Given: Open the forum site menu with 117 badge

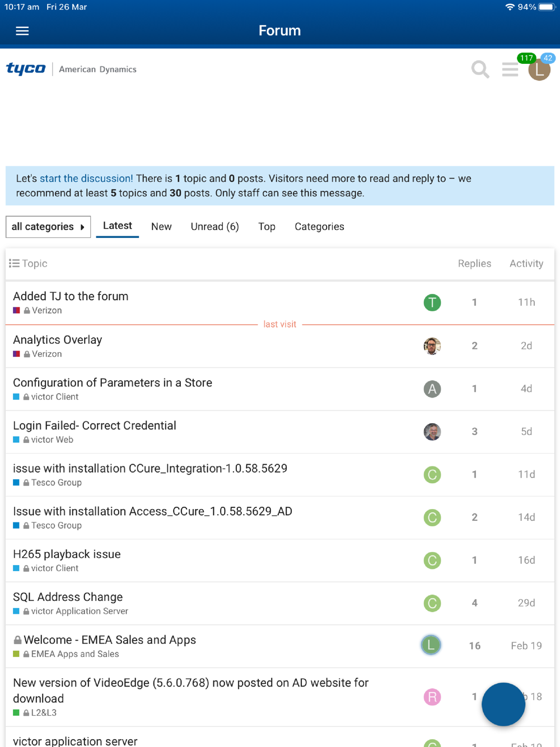Looking at the screenshot, I should [x=510, y=69].
